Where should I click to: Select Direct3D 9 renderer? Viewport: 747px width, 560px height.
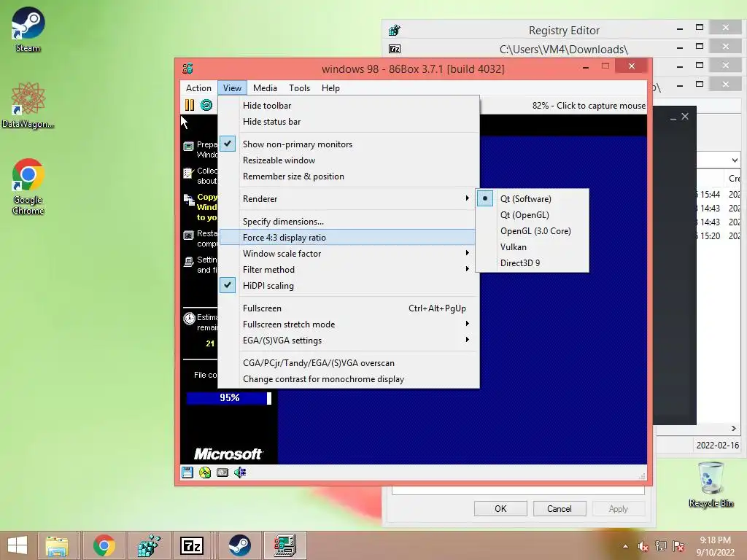coord(532,263)
